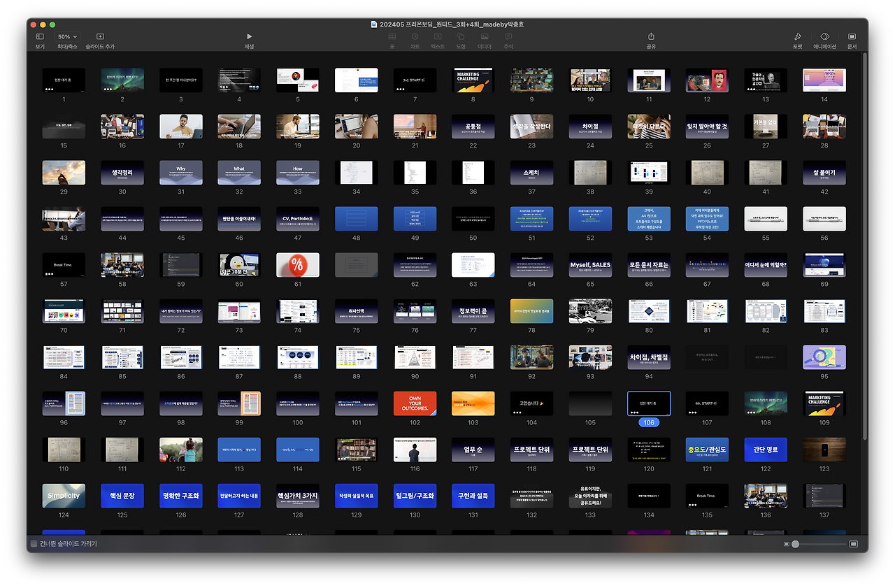Image resolution: width=895 pixels, height=588 pixels.
Task: Open the 포맷 format inspector
Action: point(797,36)
